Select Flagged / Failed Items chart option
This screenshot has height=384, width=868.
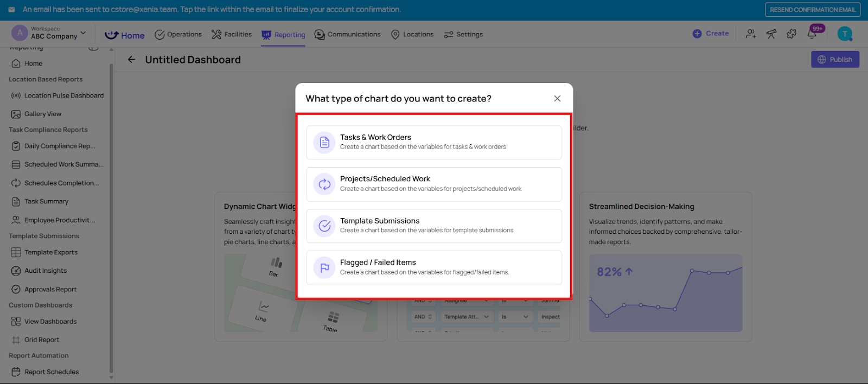point(434,268)
